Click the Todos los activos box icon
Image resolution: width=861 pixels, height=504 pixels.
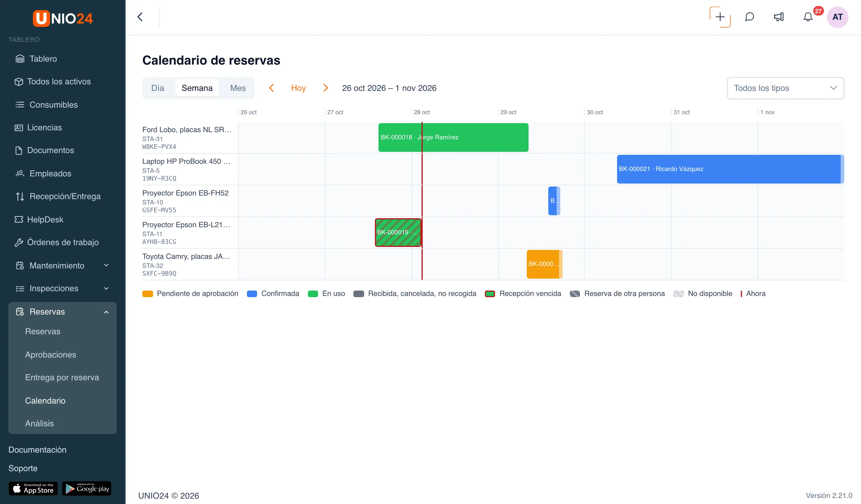[19, 82]
